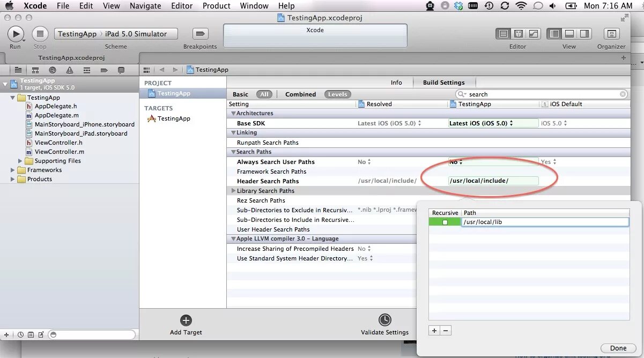Image resolution: width=644 pixels, height=358 pixels.
Task: Switch to Combined view mode
Action: (x=300, y=94)
